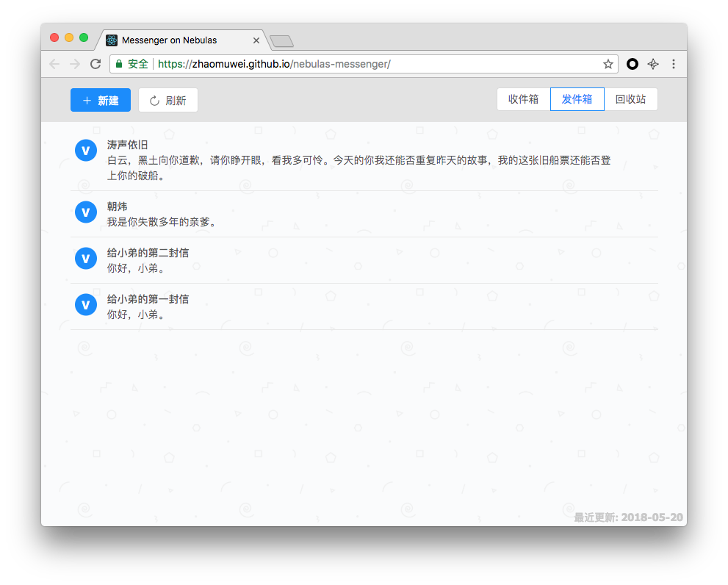Select the 发件箱 outbox tab
The width and height of the screenshot is (728, 585).
point(577,99)
